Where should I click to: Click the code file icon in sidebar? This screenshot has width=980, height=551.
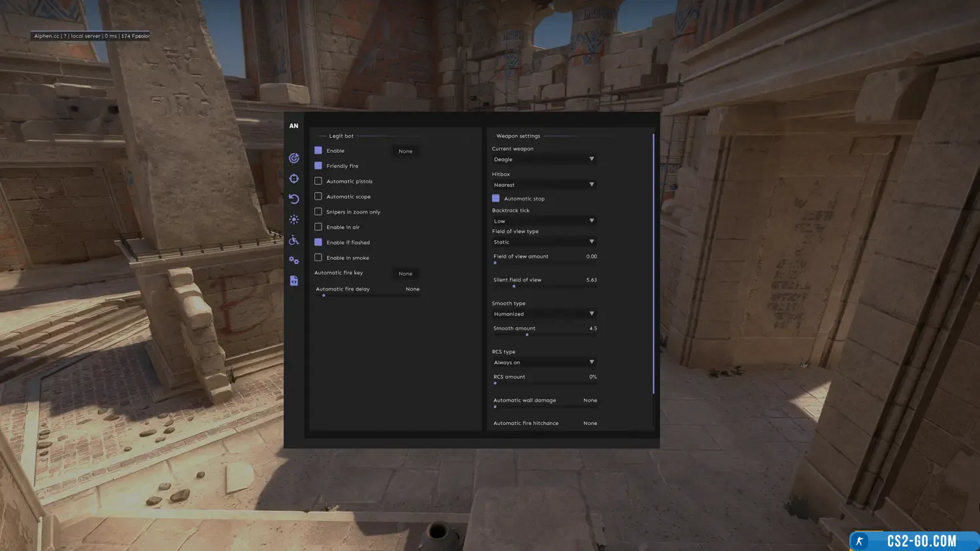coord(294,281)
